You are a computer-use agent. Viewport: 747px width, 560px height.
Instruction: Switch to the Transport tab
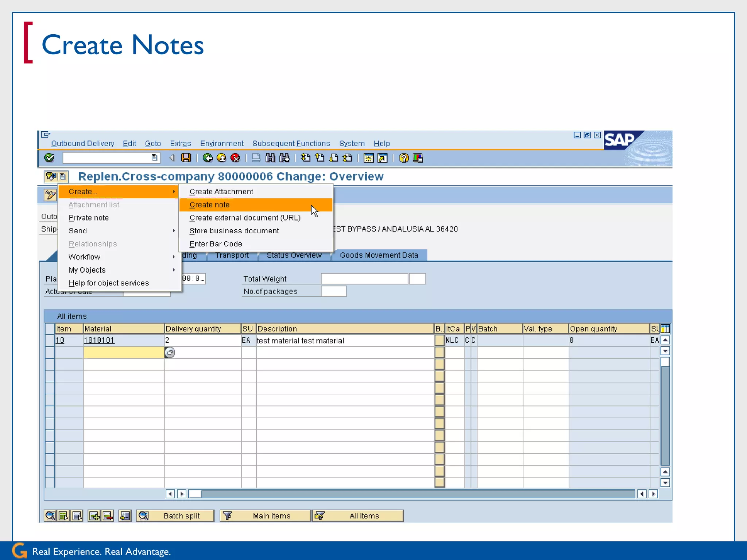click(232, 255)
